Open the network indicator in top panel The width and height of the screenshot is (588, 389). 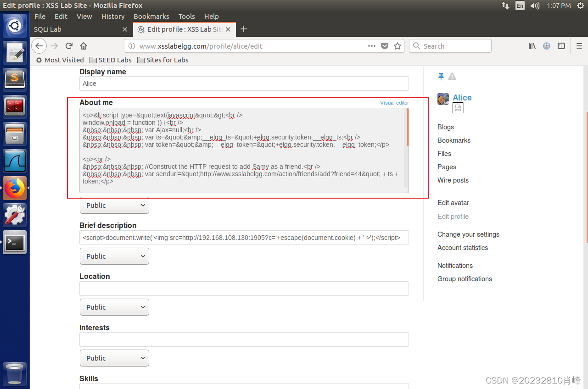pyautogui.click(x=505, y=6)
